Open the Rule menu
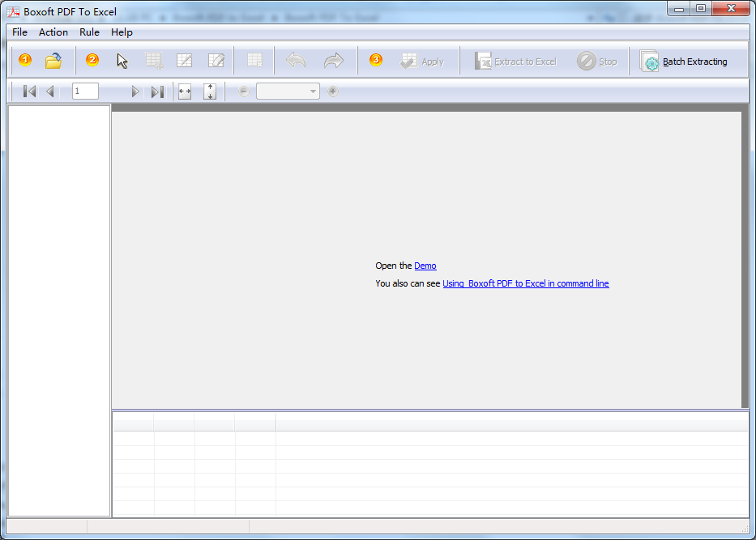 click(89, 32)
